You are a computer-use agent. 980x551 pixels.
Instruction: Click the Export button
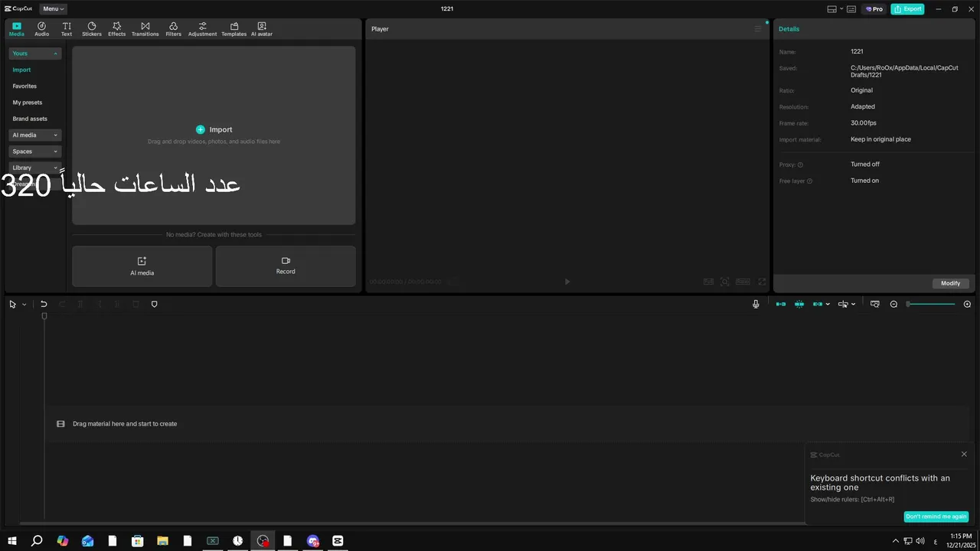[x=907, y=9]
